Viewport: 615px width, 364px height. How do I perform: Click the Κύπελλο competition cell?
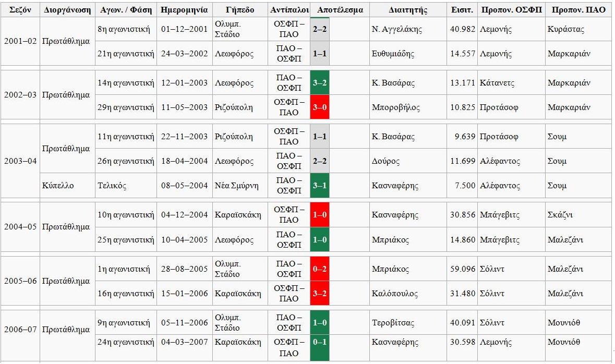58,186
